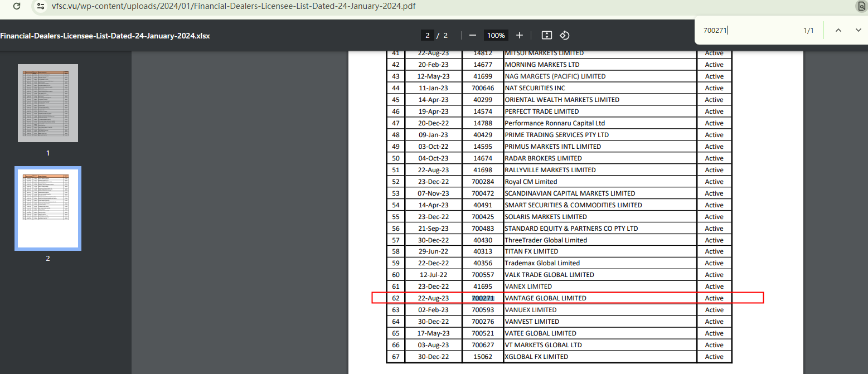Viewport: 868px width, 374px height.
Task: Click the find bar containing 700271
Action: coord(747,31)
